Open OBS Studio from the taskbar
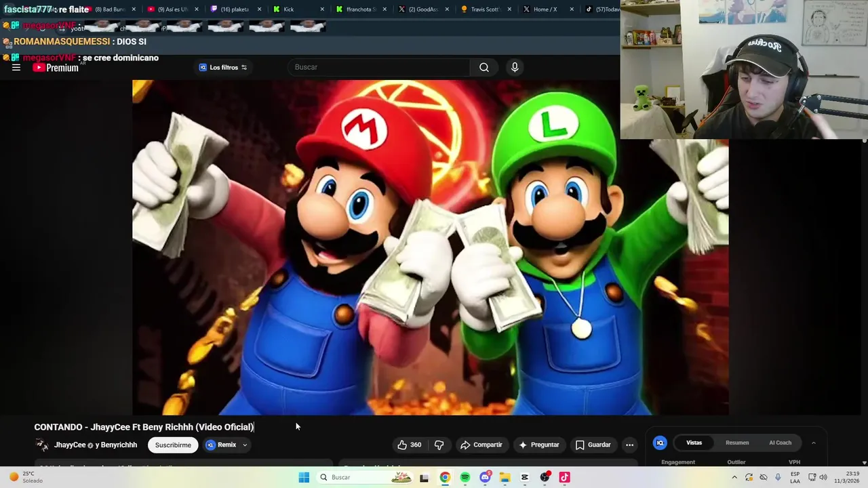Image resolution: width=868 pixels, height=488 pixels. click(x=545, y=477)
